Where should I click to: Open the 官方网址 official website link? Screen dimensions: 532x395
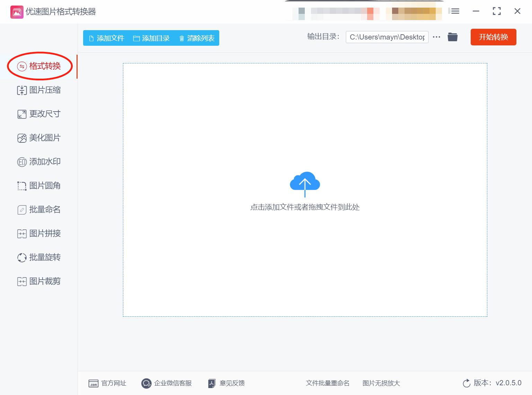pyautogui.click(x=107, y=383)
